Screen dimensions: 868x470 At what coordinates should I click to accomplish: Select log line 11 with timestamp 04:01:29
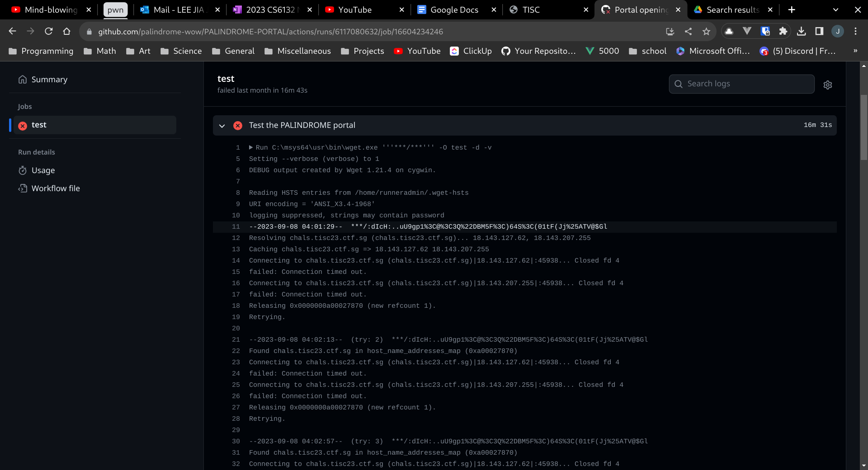524,227
